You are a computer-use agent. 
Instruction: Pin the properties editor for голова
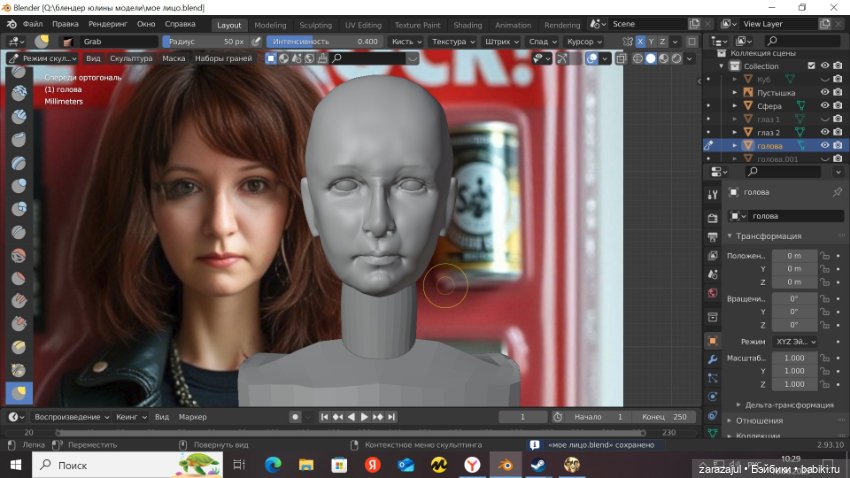coord(837,192)
